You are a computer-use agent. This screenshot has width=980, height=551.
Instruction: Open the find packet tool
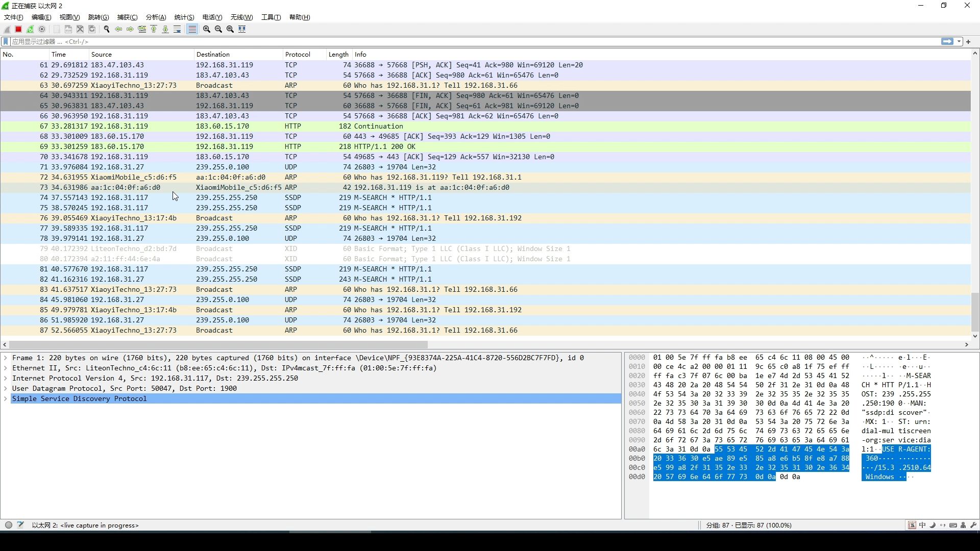tap(107, 29)
